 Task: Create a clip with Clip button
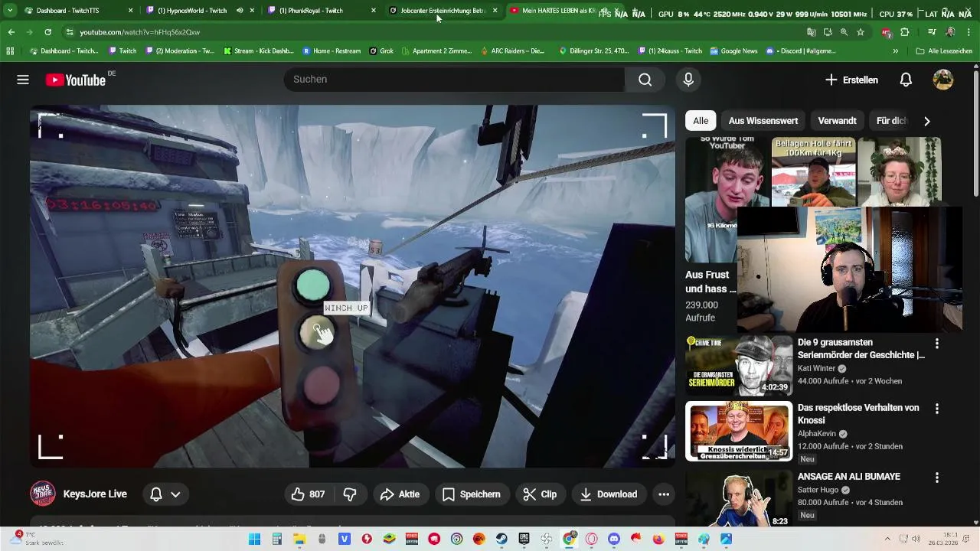click(x=540, y=494)
